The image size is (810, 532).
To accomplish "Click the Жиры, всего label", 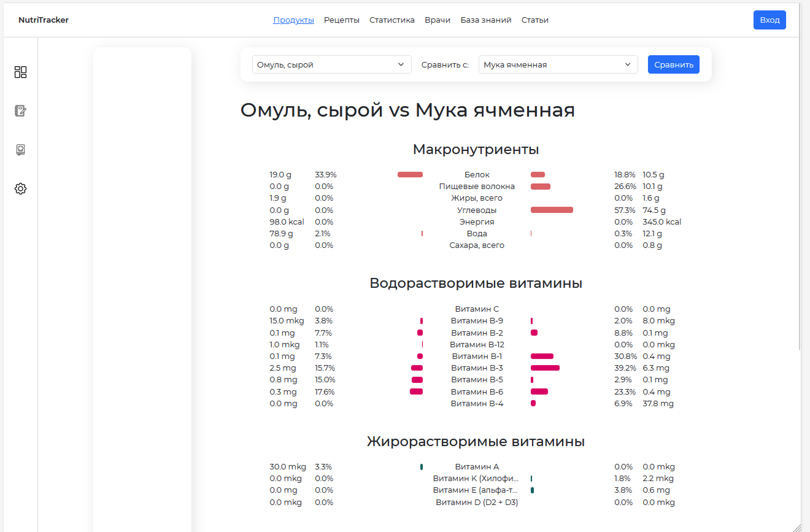I will pyautogui.click(x=477, y=198).
